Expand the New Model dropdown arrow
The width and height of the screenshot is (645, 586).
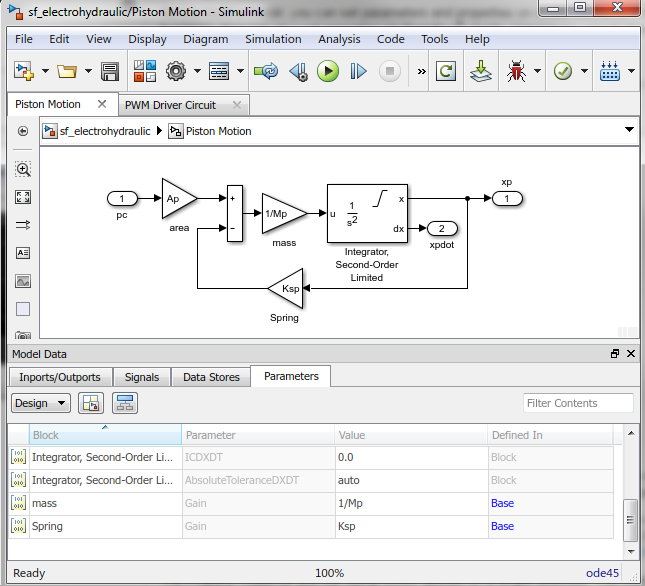click(x=45, y=71)
